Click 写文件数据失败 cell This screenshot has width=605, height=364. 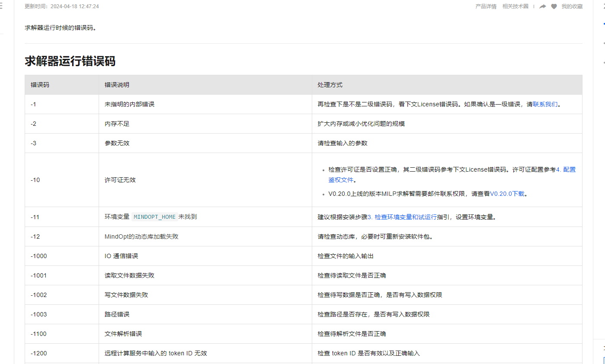pos(205,295)
